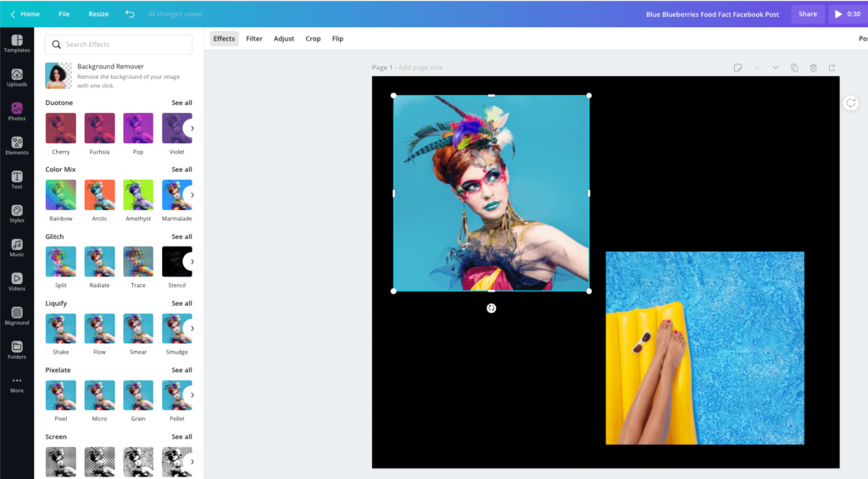Play the 0:30 presentation preview
The image size is (868, 479).
[x=847, y=14]
